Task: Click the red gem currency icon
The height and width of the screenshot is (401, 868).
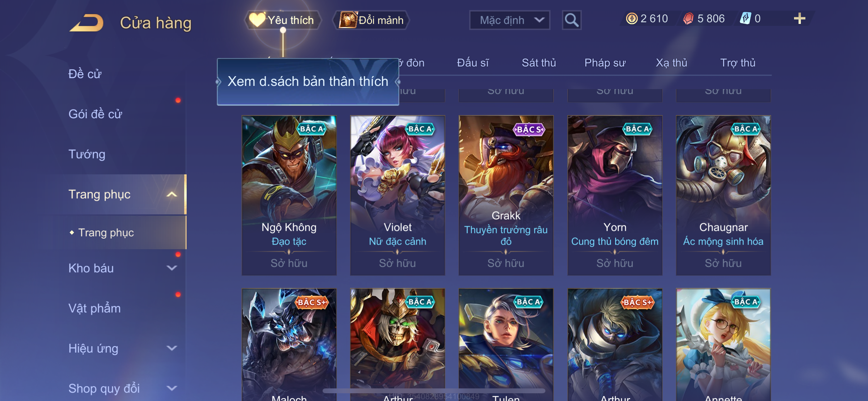Action: pyautogui.click(x=688, y=18)
